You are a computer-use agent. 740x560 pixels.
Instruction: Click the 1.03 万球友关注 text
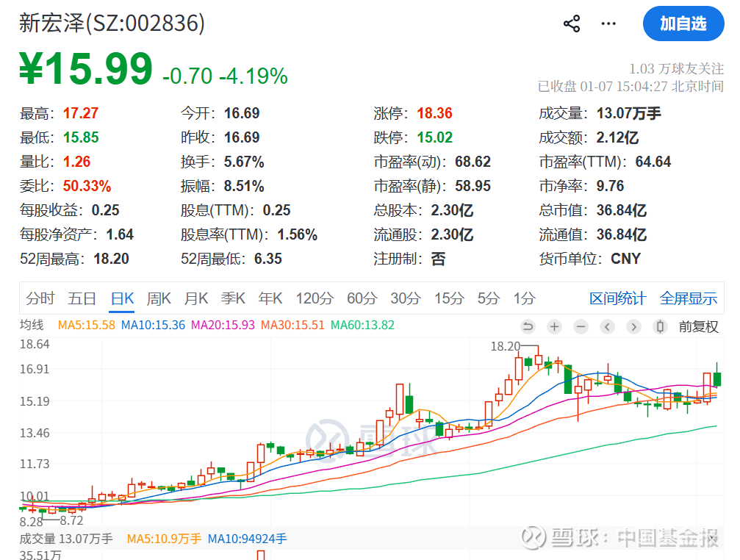(676, 69)
